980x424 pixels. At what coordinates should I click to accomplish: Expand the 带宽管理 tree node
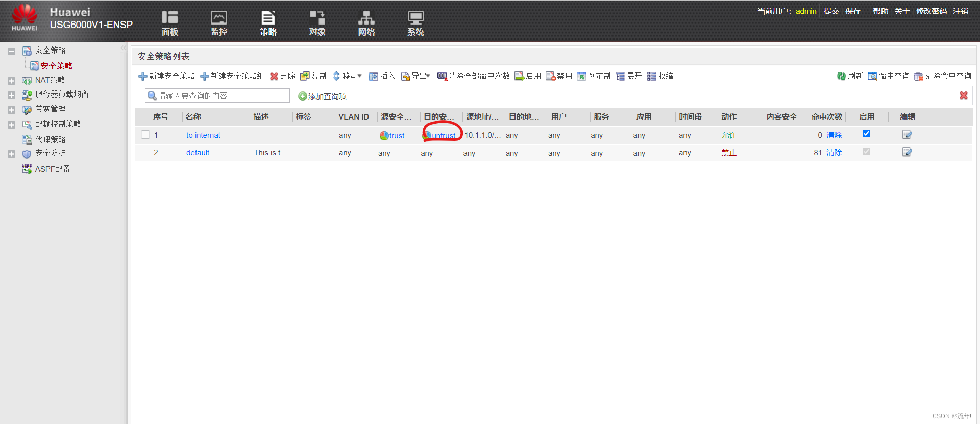pos(11,110)
